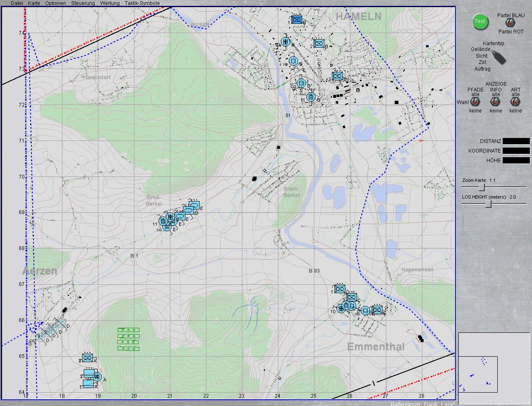
Task: Open the Datei menu
Action: (17, 3)
